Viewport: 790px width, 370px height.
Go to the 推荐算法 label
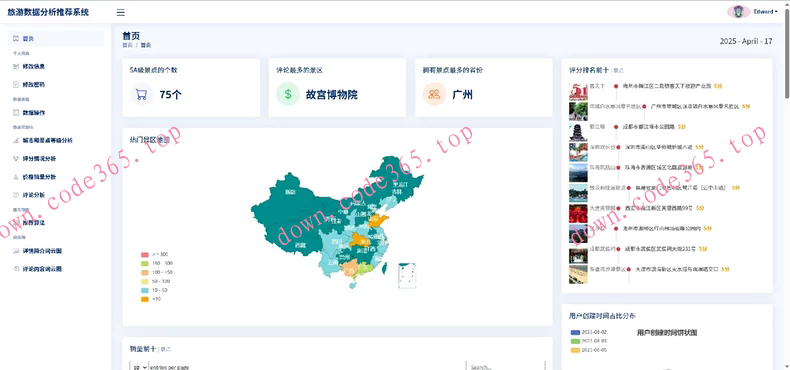(x=34, y=222)
